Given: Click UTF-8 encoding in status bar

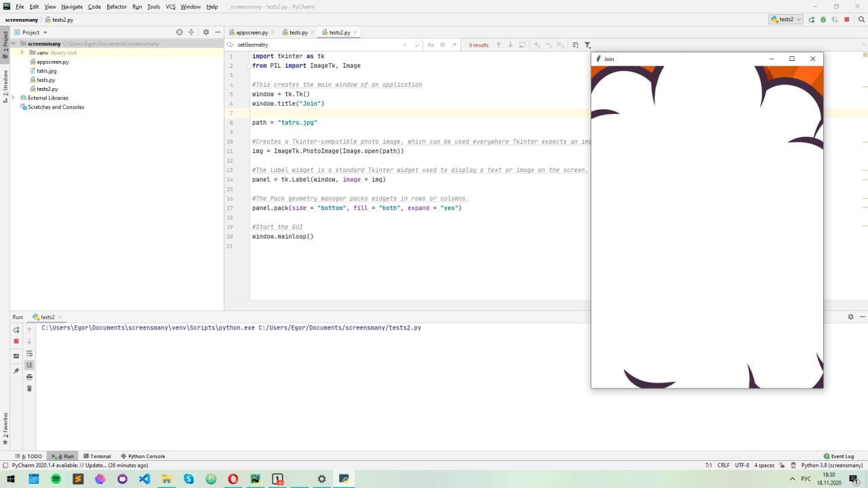Looking at the screenshot, I should [742, 465].
